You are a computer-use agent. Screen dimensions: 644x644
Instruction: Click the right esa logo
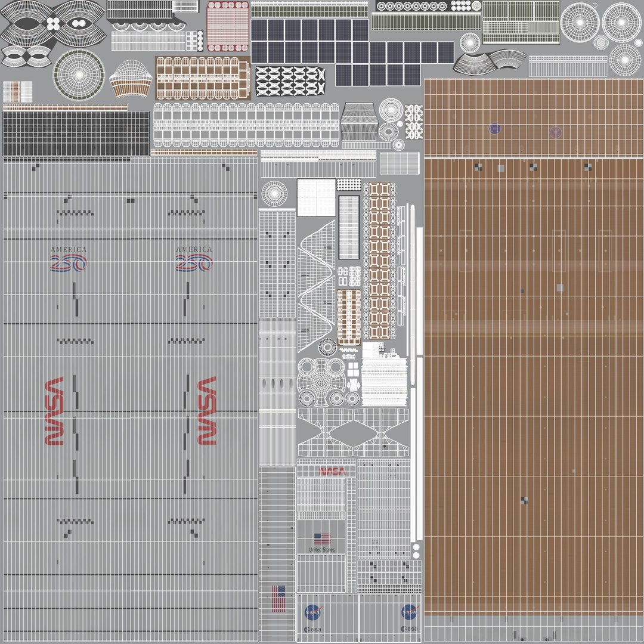pos(410,629)
